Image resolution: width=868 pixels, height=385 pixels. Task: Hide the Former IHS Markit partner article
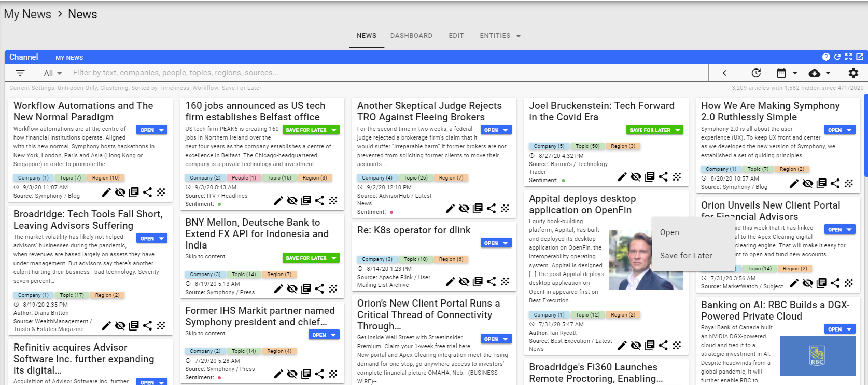[292, 374]
